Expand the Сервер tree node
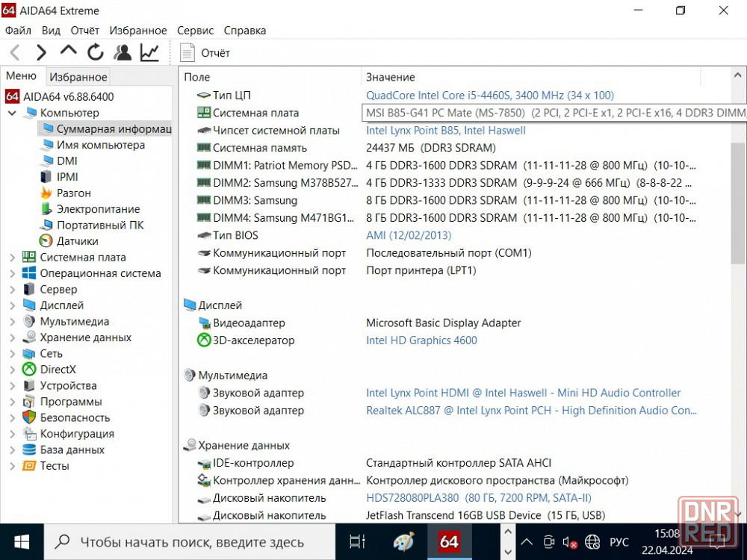This screenshot has height=560, width=747. [x=13, y=290]
